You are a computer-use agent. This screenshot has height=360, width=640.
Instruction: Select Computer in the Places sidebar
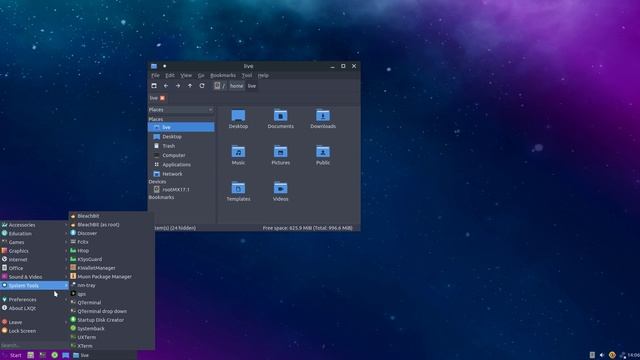(181, 155)
